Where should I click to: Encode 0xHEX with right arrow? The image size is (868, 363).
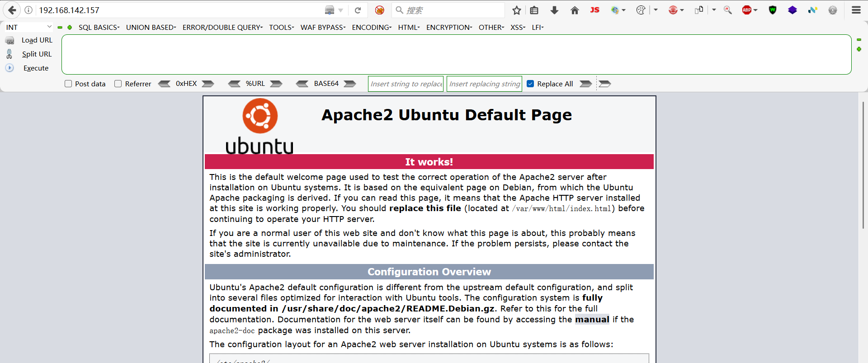pyautogui.click(x=208, y=84)
